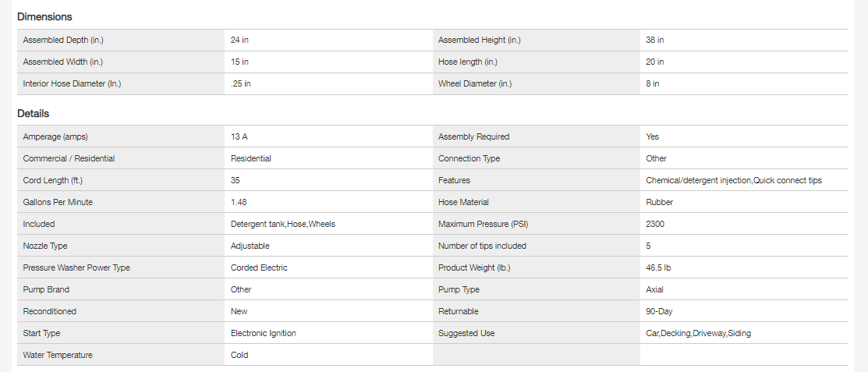Screen dimensions: 868x372
Task: Click the Details section heading
Action: pos(34,113)
